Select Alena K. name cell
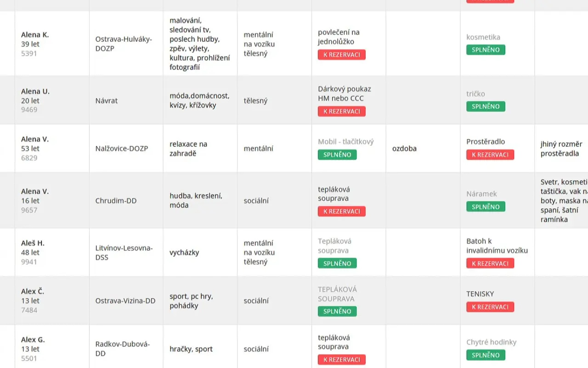 click(x=52, y=44)
